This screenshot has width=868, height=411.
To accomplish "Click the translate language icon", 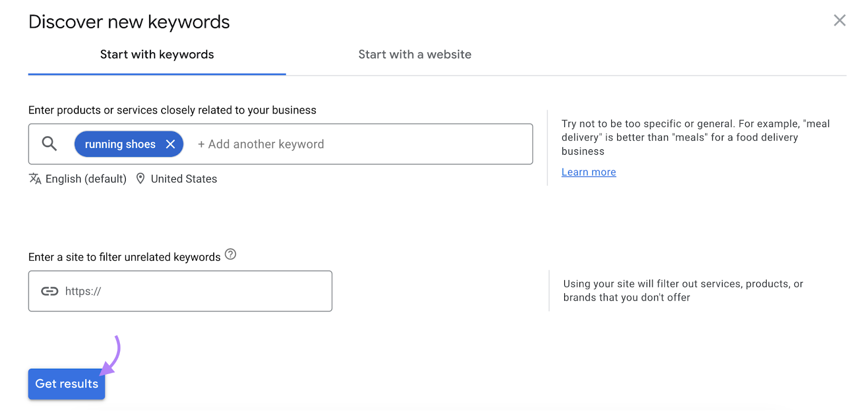I will [35, 179].
